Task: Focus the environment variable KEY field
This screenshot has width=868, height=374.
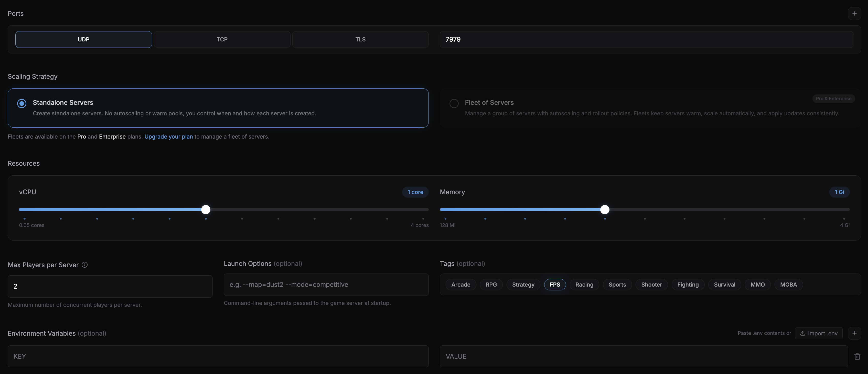Action: 218,356
